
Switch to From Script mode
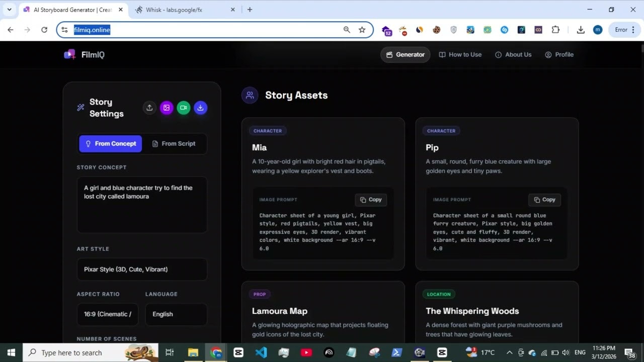click(x=174, y=143)
